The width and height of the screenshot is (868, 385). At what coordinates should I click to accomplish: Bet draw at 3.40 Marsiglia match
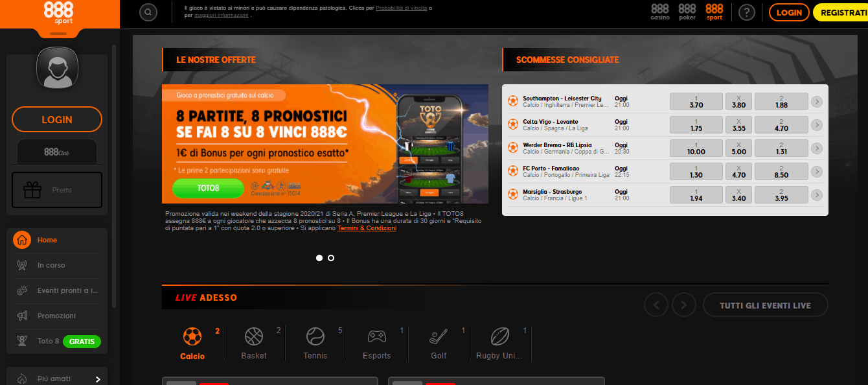(x=738, y=195)
